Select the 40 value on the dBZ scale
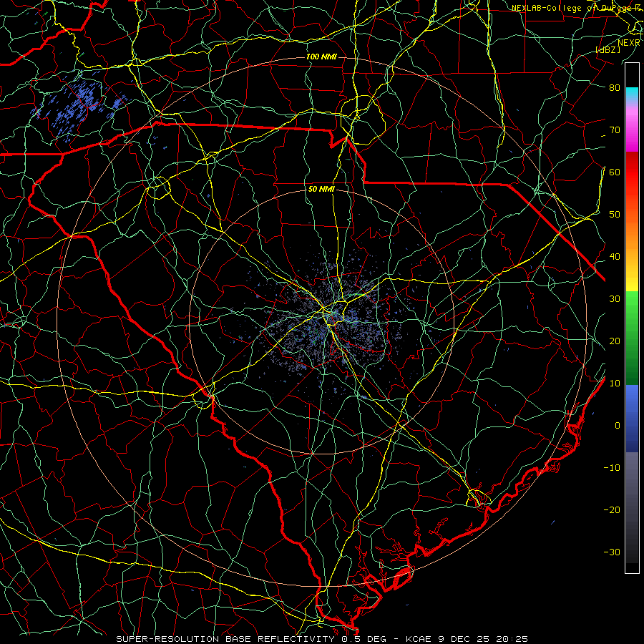Image resolution: width=644 pixels, height=644 pixels. (615, 257)
